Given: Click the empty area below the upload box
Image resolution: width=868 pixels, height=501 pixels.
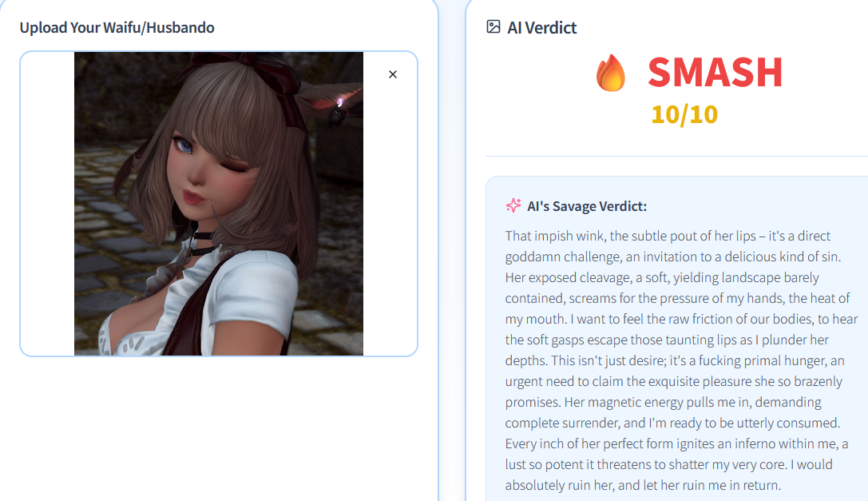Looking at the screenshot, I should click(x=219, y=427).
